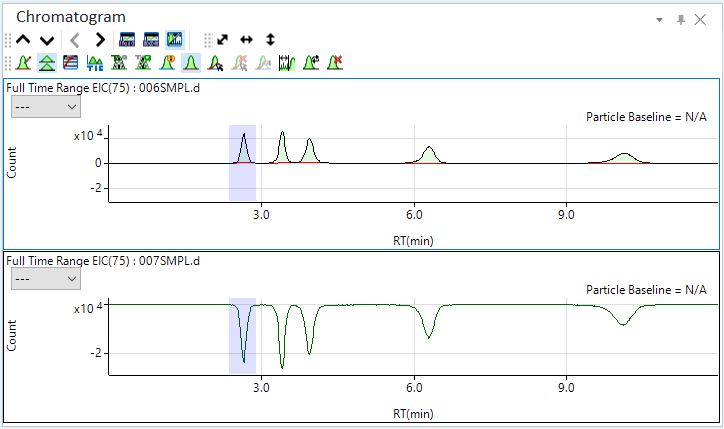Click the second chromatogram display icon
Viewport: 724px width, 429px height.
(x=151, y=40)
